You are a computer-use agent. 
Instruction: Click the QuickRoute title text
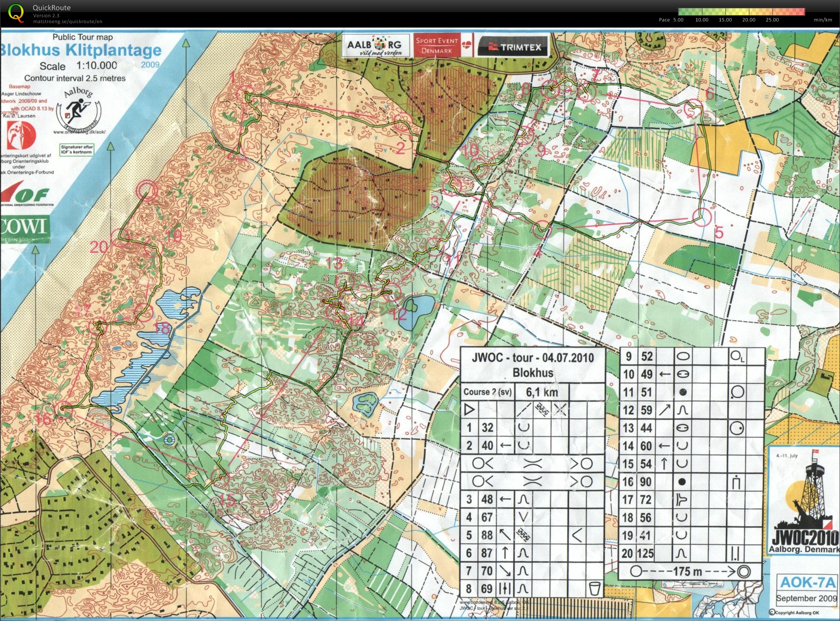(x=52, y=8)
